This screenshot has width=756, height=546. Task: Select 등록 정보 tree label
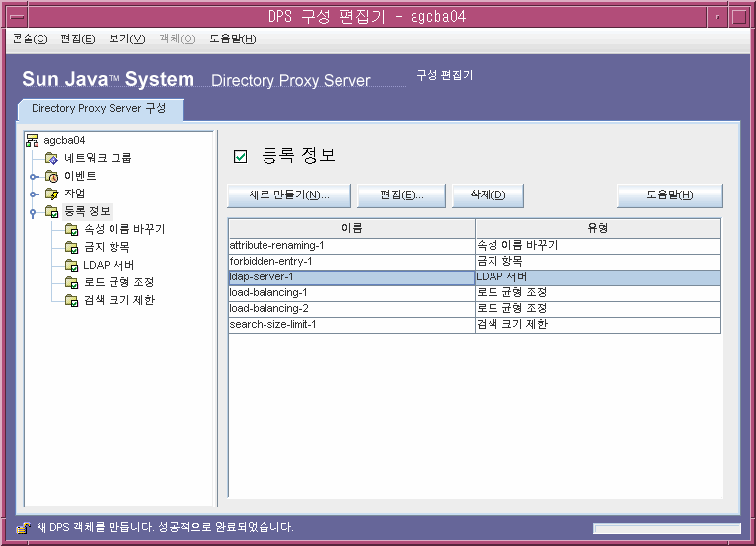(87, 211)
